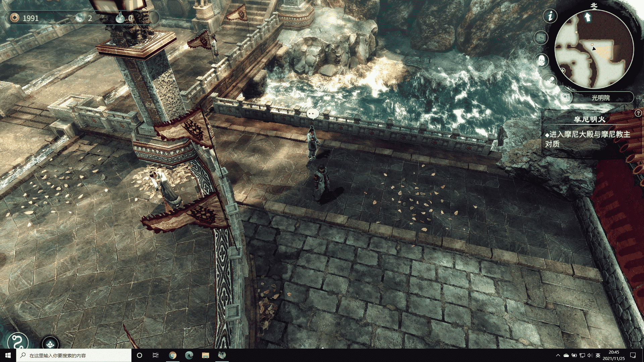Click the dark-robed player character
This screenshot has width=644, height=362.
coord(321,184)
